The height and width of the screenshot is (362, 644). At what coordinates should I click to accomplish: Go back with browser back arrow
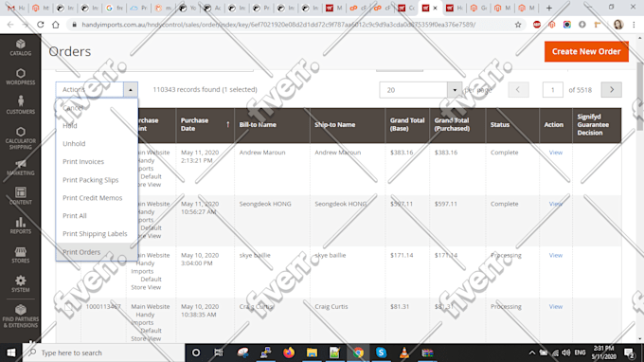pyautogui.click(x=10, y=25)
